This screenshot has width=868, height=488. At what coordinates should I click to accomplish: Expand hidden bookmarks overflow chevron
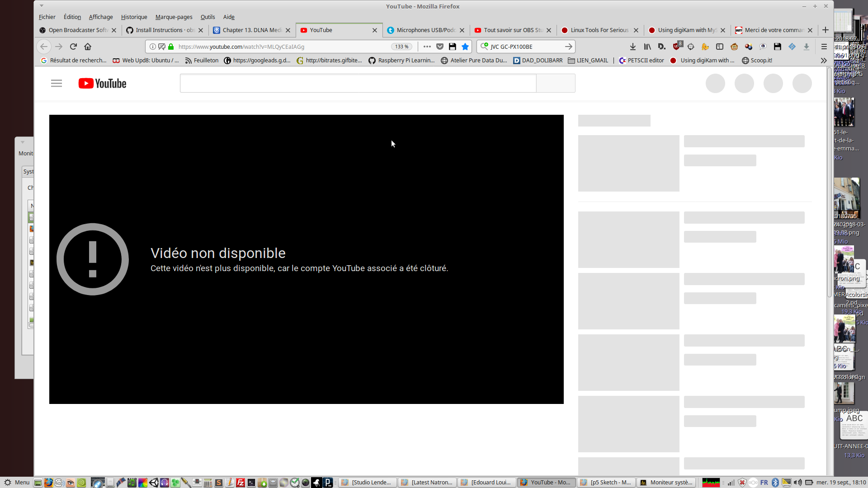coord(824,61)
